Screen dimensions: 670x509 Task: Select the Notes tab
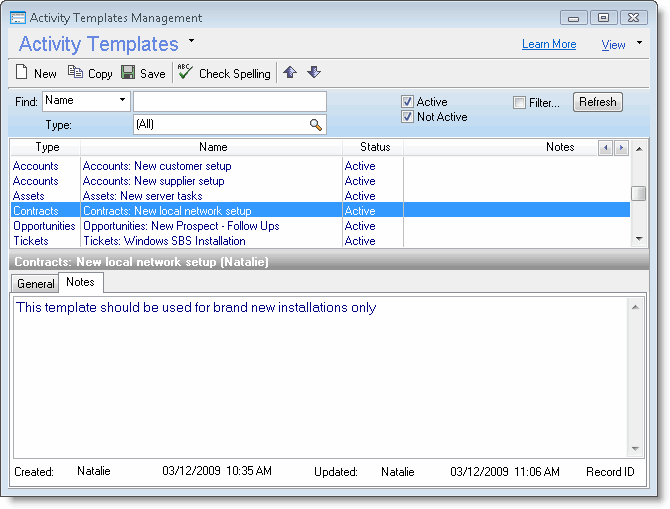point(80,283)
